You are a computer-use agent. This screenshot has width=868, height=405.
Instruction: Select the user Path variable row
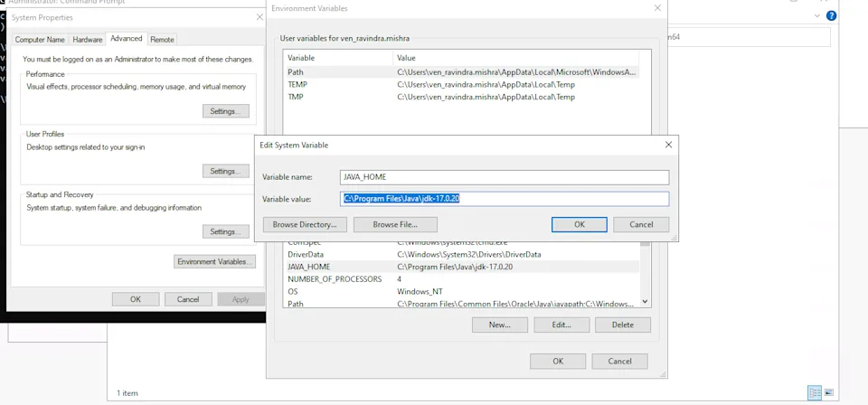pyautogui.click(x=462, y=72)
